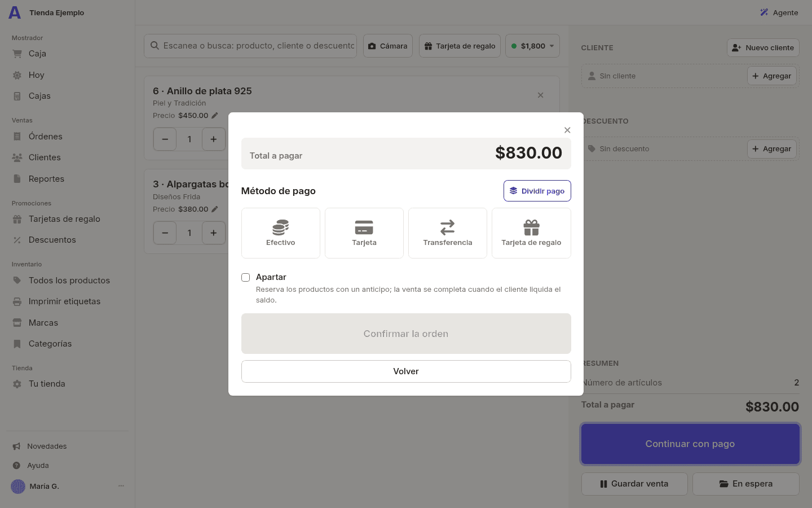Navigate to Órdenes
The image size is (812, 508).
(68, 137)
